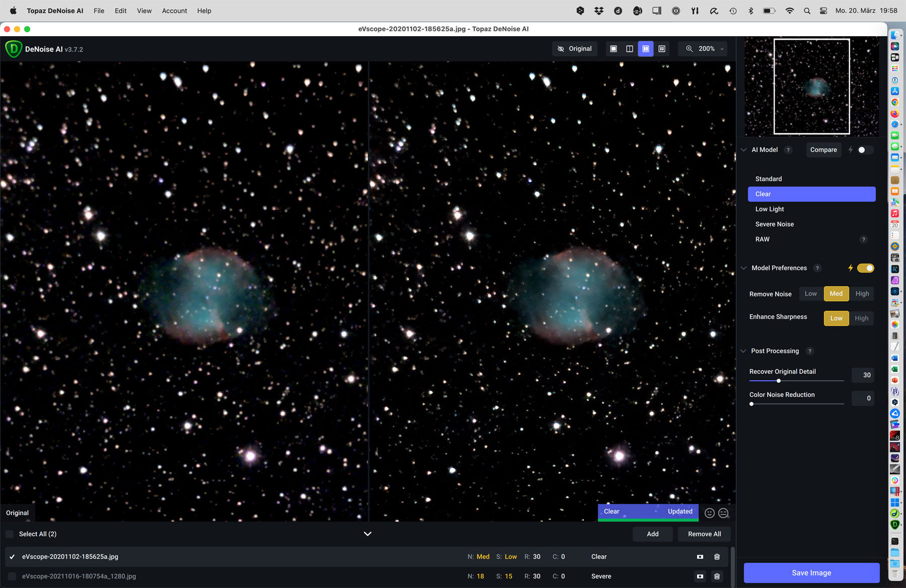Select side-by-side view layout
Screen dimensions: 906x588
pos(645,49)
